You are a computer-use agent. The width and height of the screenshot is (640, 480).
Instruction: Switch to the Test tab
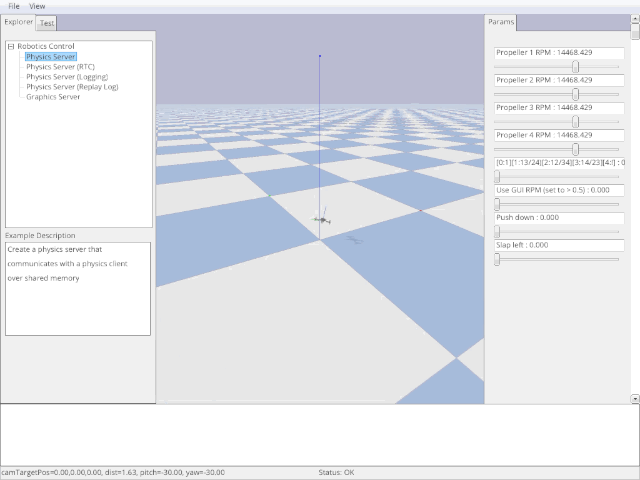click(47, 23)
